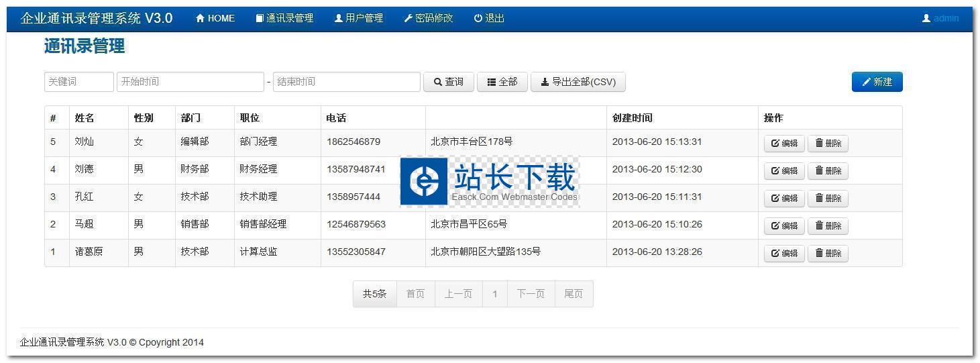Click the 结束时间 date field
Image resolution: width=980 pixels, height=363 pixels.
(346, 82)
